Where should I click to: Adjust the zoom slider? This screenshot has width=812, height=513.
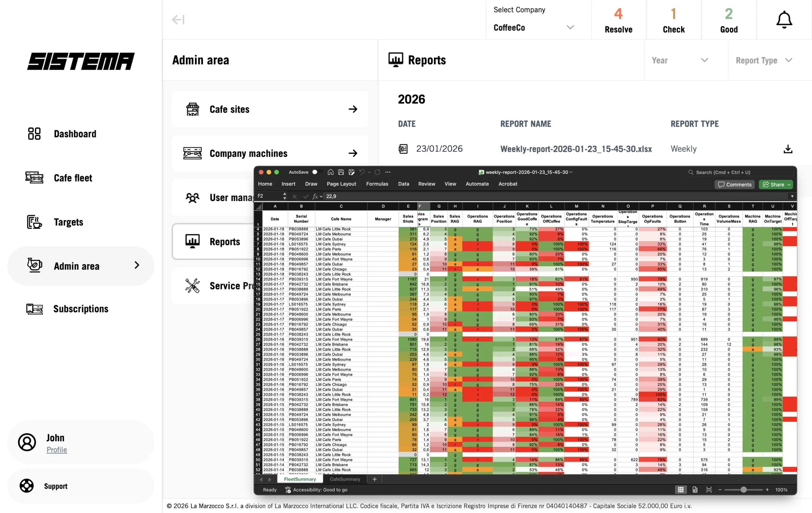pos(744,490)
